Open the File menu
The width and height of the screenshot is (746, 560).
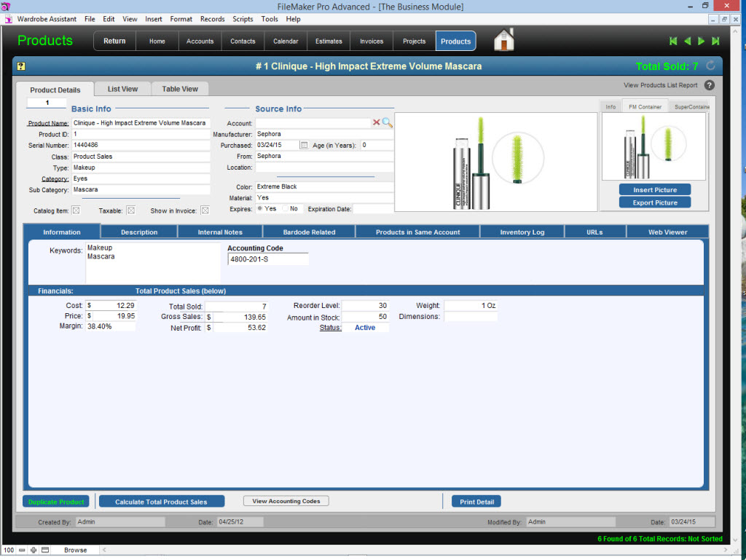(x=90, y=19)
